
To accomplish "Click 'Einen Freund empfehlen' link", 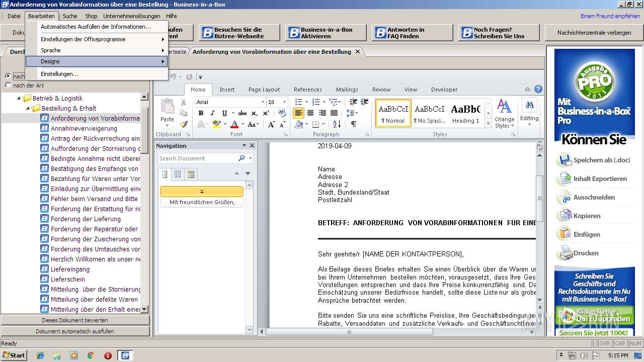I will (x=610, y=16).
